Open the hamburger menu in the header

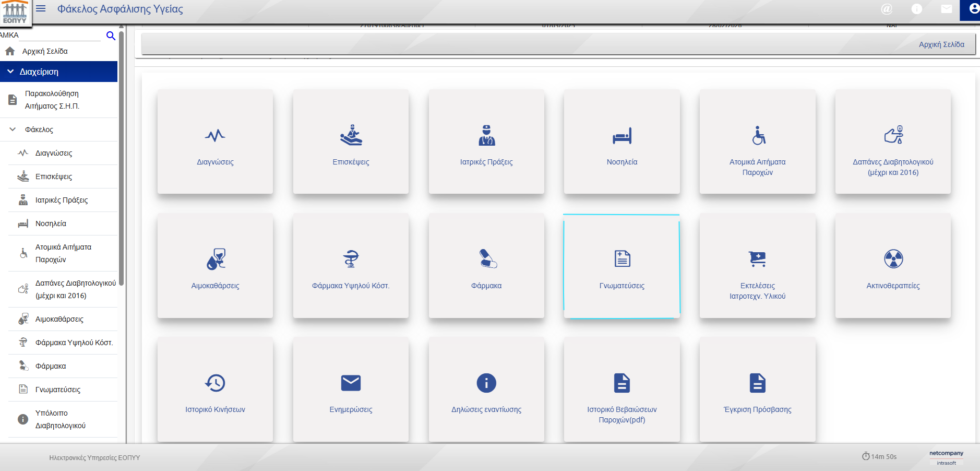point(41,8)
